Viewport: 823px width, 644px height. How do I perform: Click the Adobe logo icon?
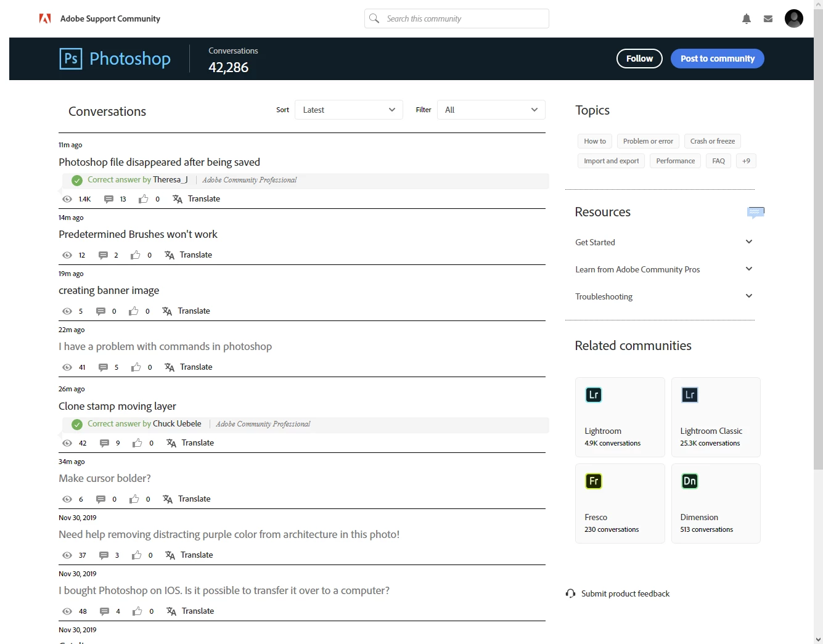tap(45, 18)
